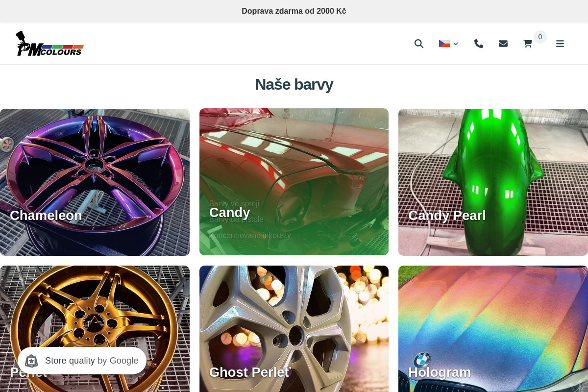
Task: Click the Candy category title
Action: tap(229, 212)
